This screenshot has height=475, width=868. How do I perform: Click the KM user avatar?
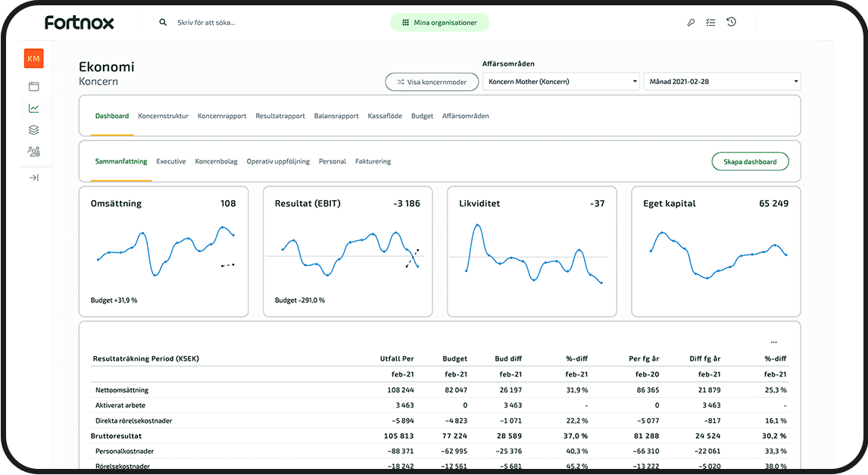pos(33,58)
